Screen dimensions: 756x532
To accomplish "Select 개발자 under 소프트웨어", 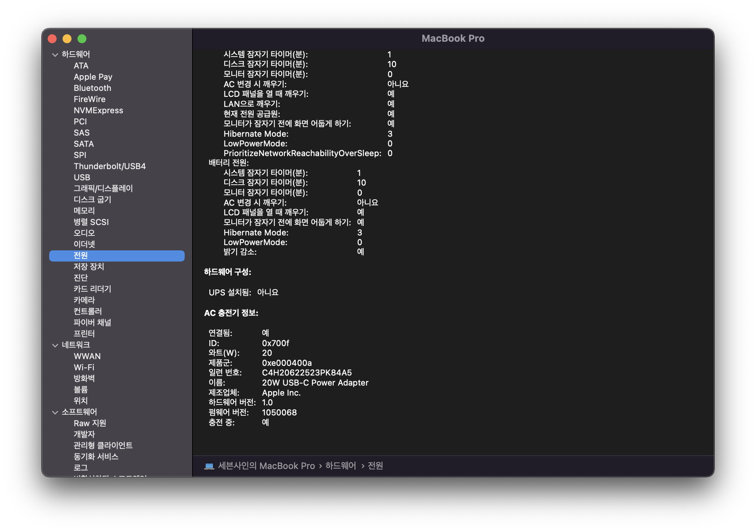I will 84,434.
